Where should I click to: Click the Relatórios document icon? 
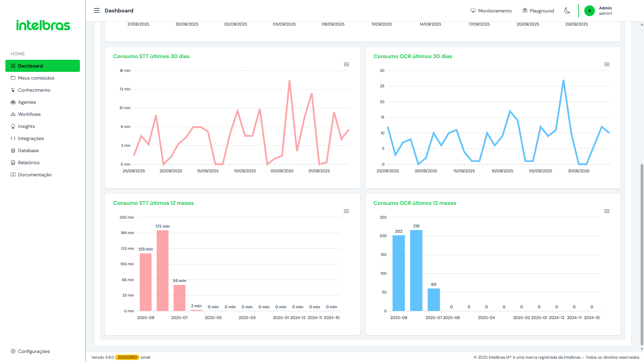[x=13, y=163]
